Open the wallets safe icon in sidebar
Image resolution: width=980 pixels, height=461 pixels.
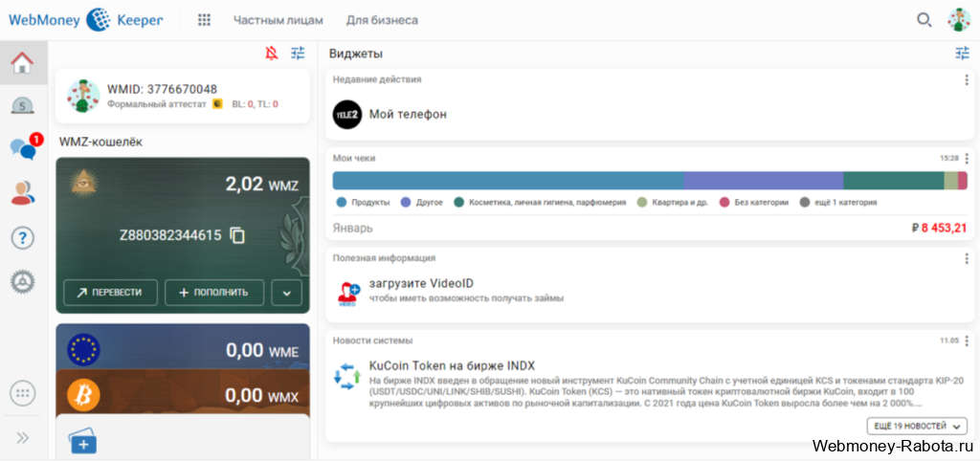point(23,105)
